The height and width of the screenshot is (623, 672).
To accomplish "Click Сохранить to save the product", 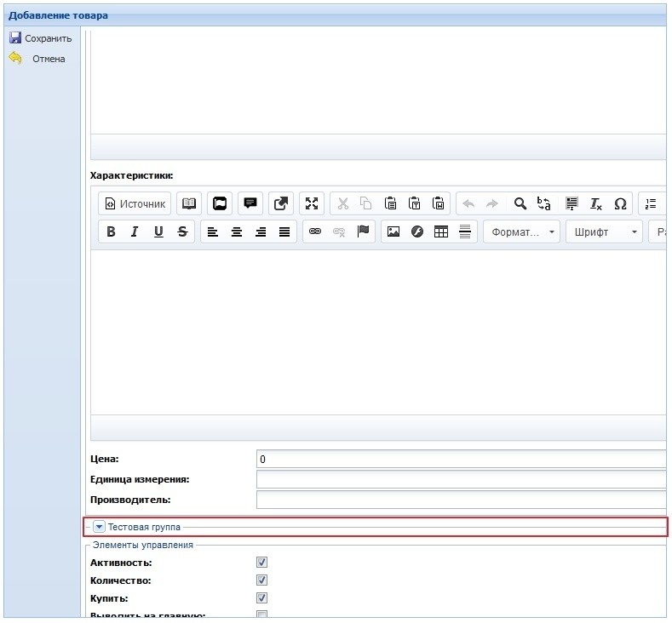I will pyautogui.click(x=41, y=38).
